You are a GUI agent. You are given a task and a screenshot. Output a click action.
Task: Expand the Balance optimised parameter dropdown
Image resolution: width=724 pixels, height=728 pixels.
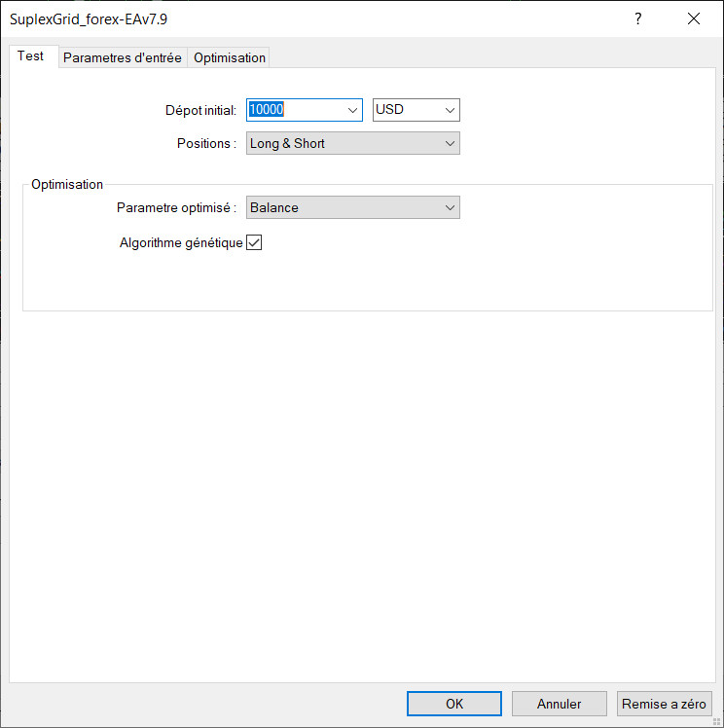click(352, 207)
